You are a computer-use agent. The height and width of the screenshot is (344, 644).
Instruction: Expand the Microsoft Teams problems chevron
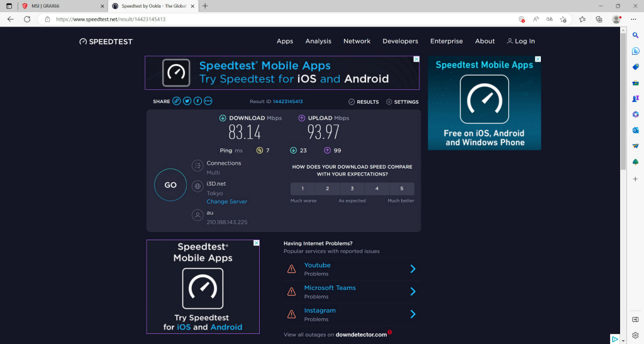[413, 291]
